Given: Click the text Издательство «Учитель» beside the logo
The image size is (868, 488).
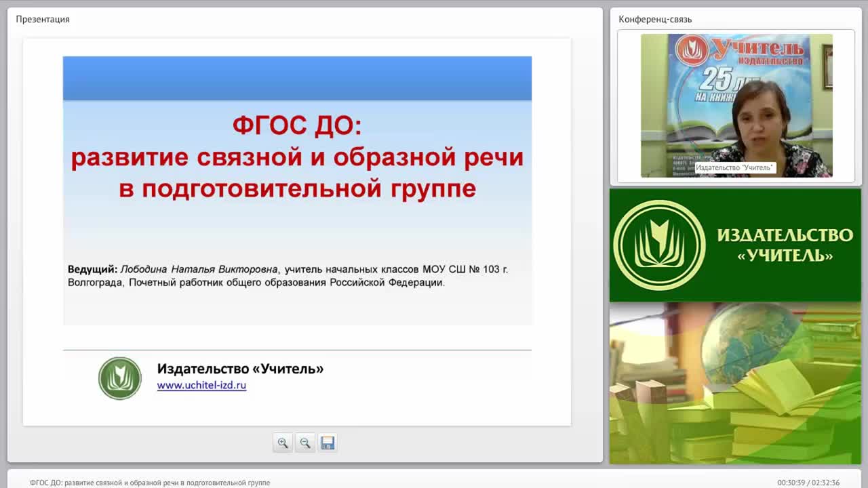Looking at the screenshot, I should pos(240,369).
